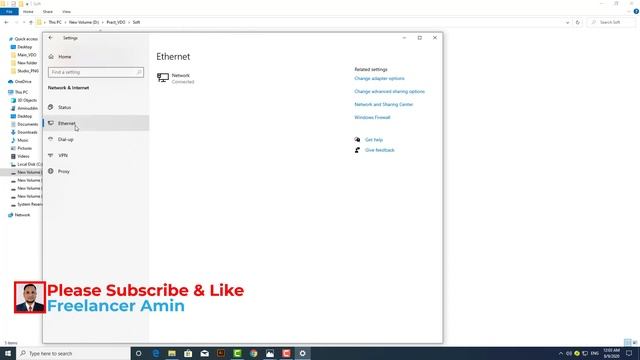This screenshot has width=640, height=360.
Task: Open Documents under This PC
Action: [27, 124]
